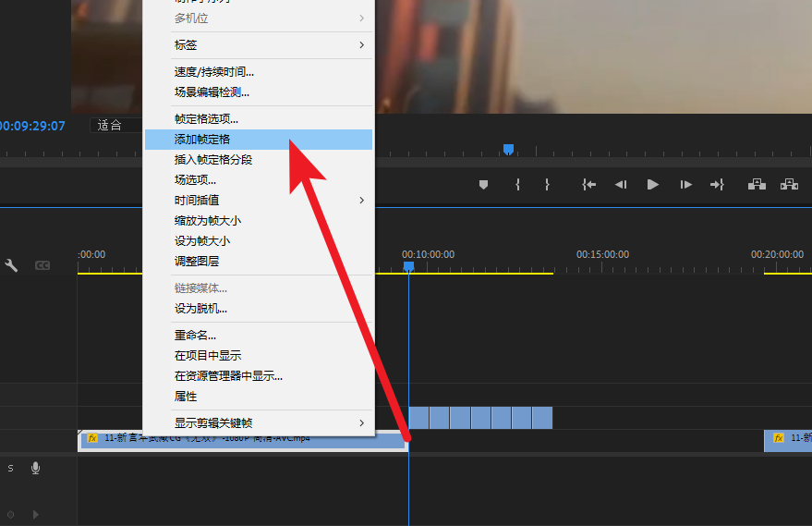The width and height of the screenshot is (812, 526).
Task: Enable voice-over record microphone on audio track
Action: pyautogui.click(x=36, y=469)
